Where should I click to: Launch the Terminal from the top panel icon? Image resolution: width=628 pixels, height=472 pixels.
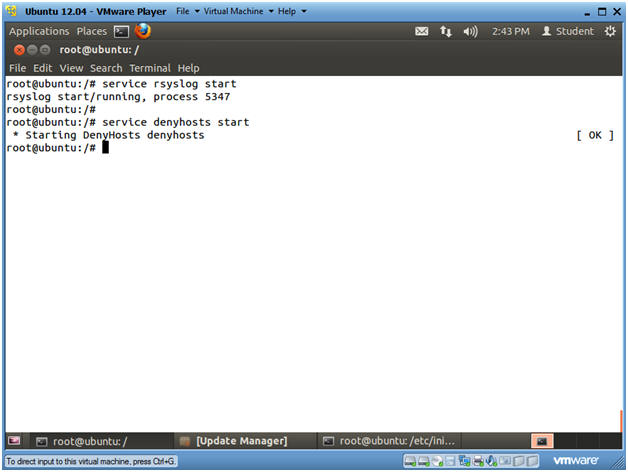point(121,31)
